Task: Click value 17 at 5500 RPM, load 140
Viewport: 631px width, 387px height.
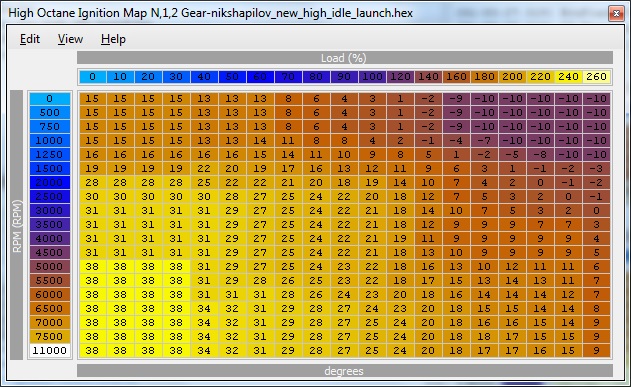Action: [x=428, y=280]
